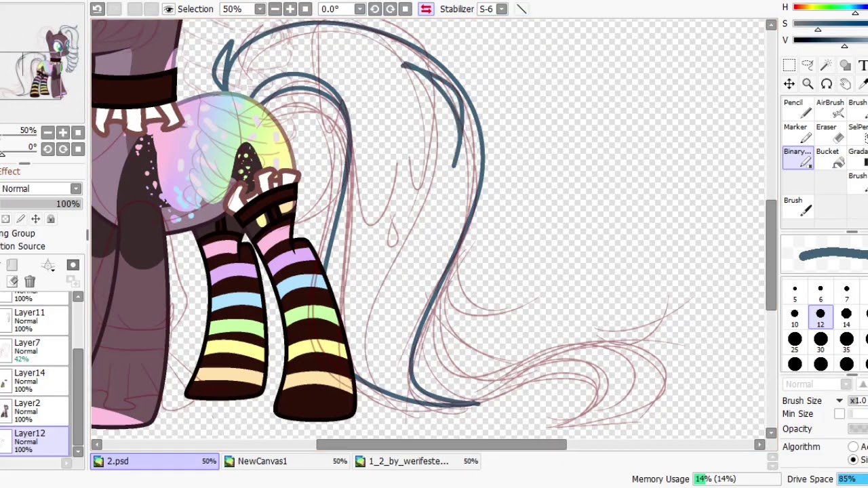Choose the Bucket fill tool
The height and width of the screenshot is (488, 868).
[830, 157]
